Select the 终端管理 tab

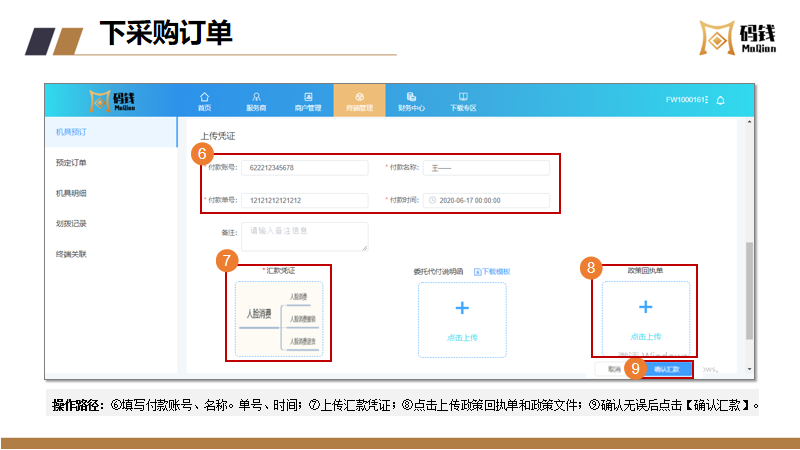[359, 101]
